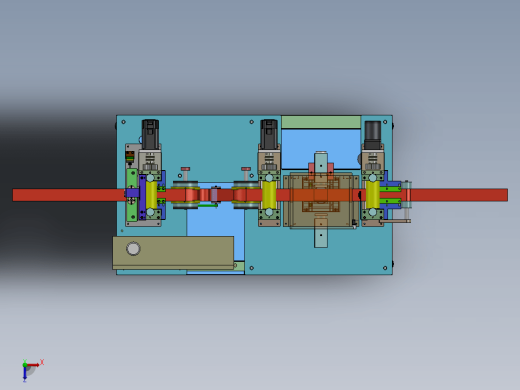Image resolution: width=520 pixels, height=390 pixels.
Task: Click the blue downward axis of the triad
Action: 25,374
